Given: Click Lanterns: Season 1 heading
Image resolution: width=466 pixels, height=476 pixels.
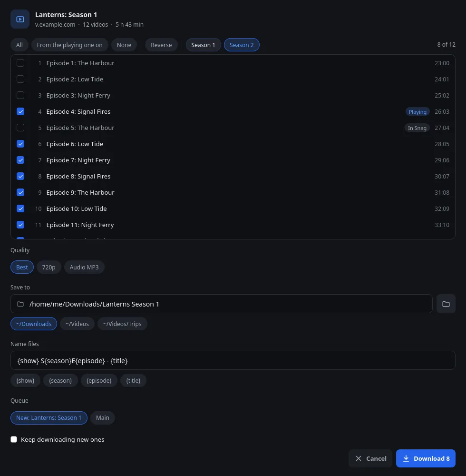Looking at the screenshot, I should 66,15.
